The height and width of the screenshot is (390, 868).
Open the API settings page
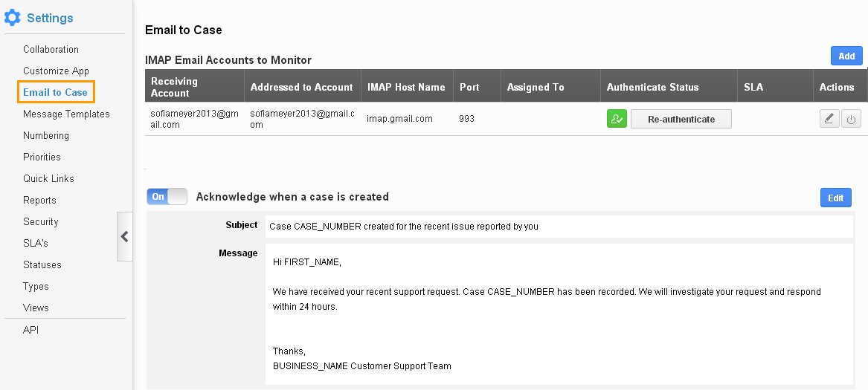click(31, 331)
